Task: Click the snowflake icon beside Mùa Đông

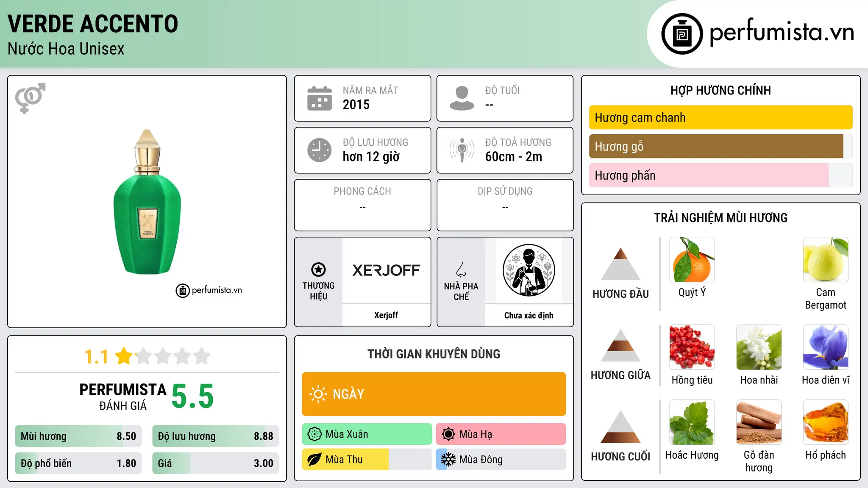Action: [x=448, y=460]
